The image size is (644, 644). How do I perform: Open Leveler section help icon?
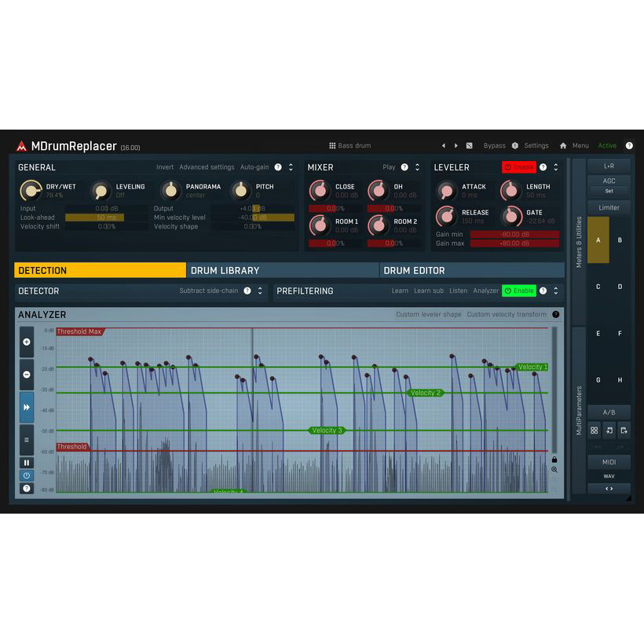pos(543,167)
